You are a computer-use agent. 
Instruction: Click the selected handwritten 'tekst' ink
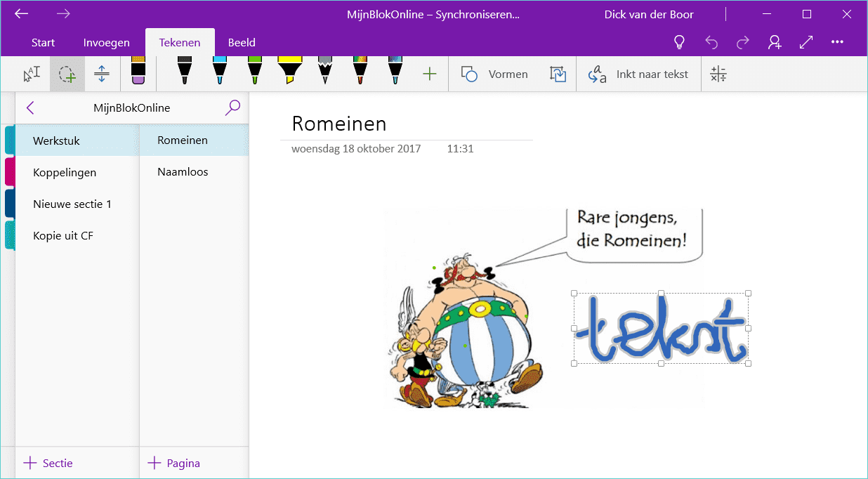[661, 328]
